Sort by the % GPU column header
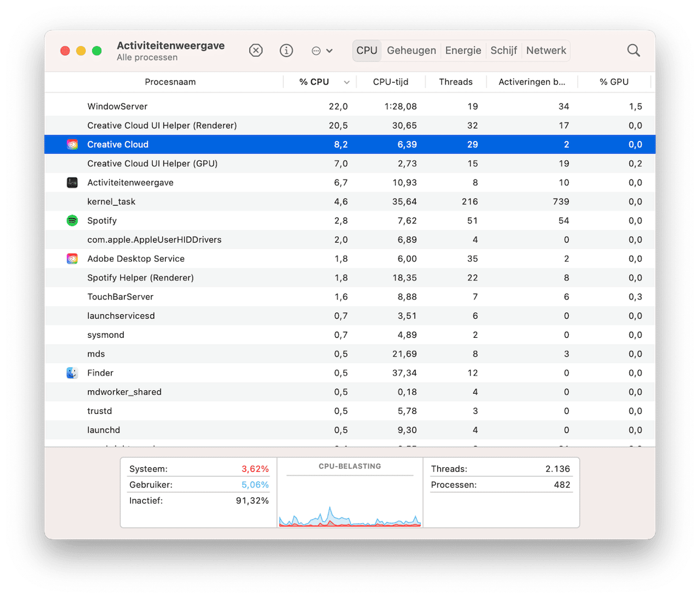This screenshot has height=598, width=700. click(x=614, y=82)
